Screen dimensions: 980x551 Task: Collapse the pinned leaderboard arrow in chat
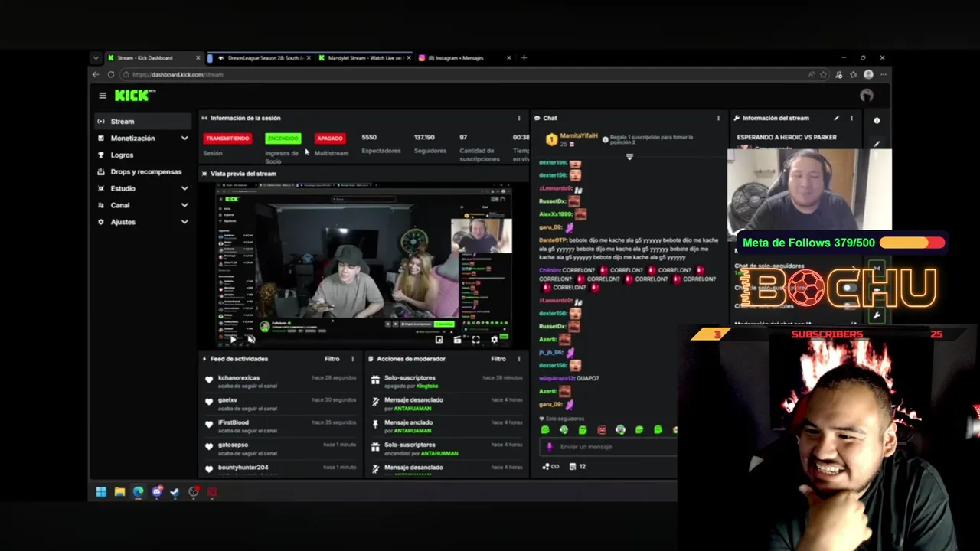(629, 156)
